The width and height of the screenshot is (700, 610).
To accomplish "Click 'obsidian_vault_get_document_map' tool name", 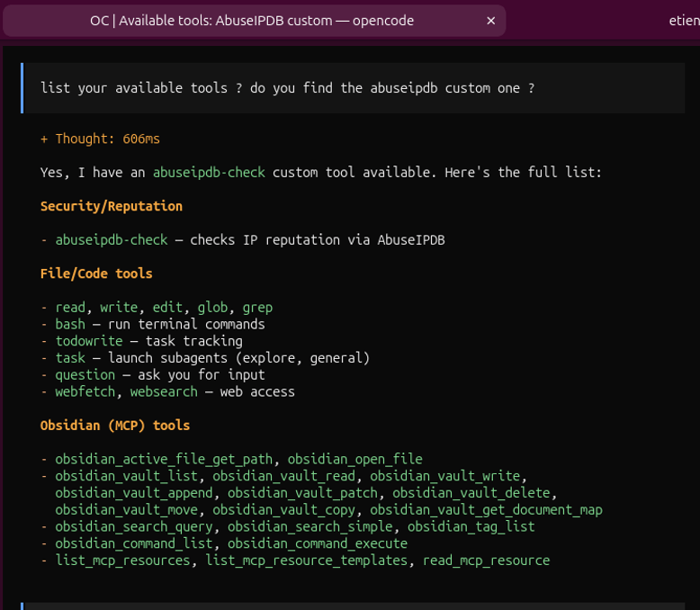I will click(486, 510).
